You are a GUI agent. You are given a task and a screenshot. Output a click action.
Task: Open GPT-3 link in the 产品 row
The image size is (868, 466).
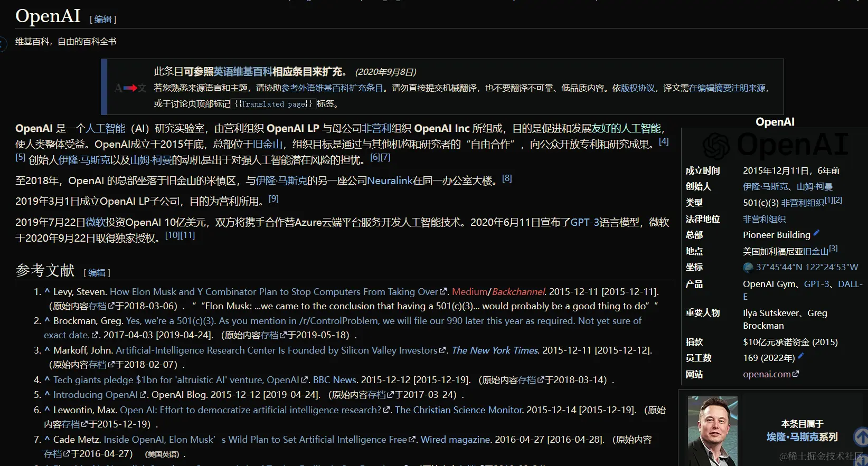point(816,284)
